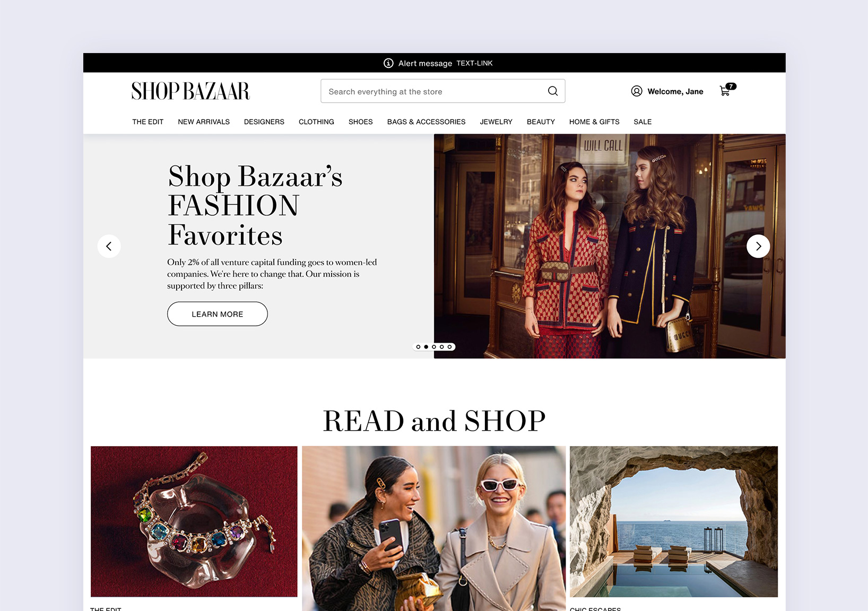868x611 pixels.
Task: Select the fourth carousel dot
Action: pyautogui.click(x=441, y=347)
